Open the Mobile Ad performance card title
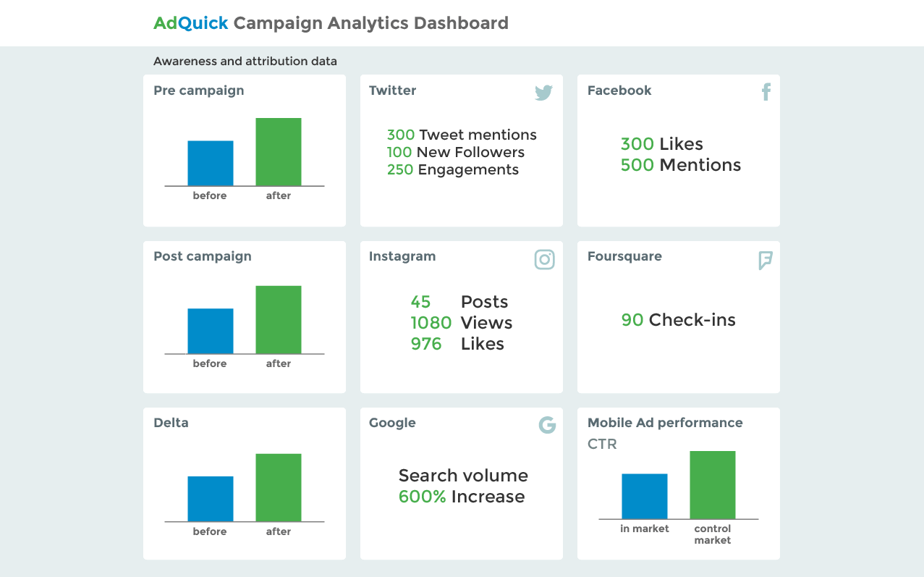Screen dimensions: 924x577 665,423
